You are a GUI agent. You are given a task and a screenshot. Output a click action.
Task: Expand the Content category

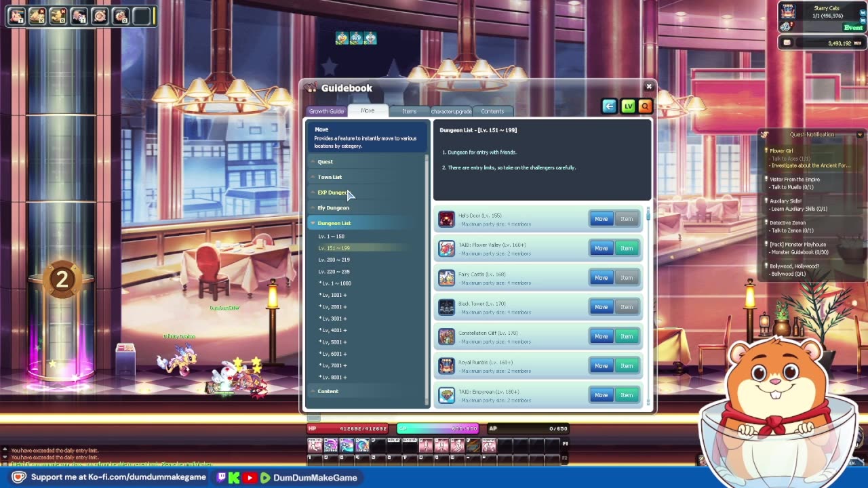pyautogui.click(x=367, y=391)
